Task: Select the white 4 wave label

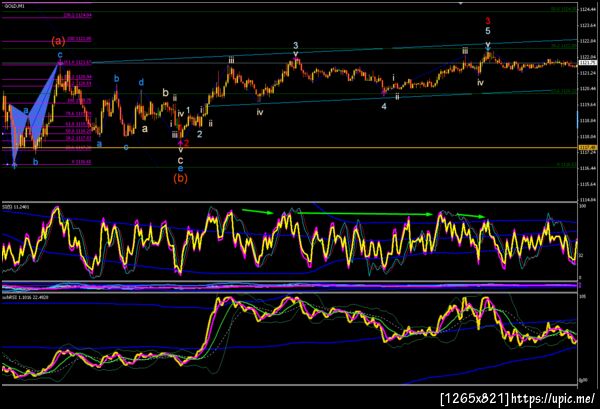Action: (384, 107)
